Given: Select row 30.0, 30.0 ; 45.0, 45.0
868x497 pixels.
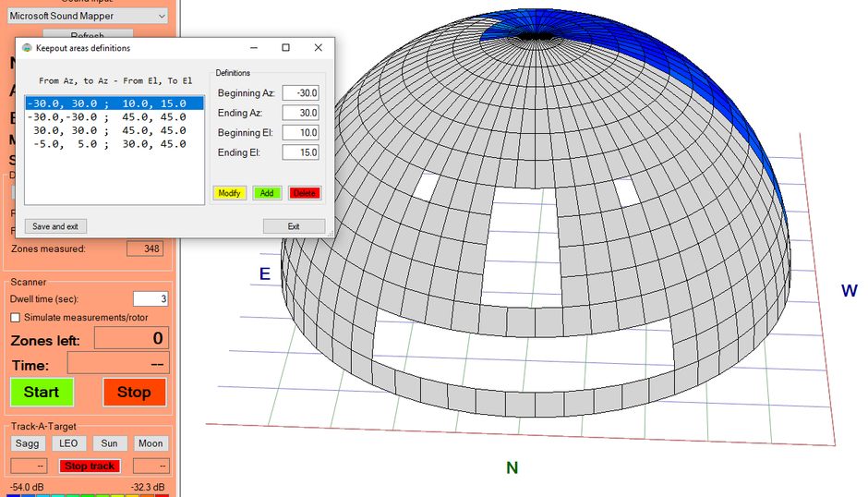Looking at the screenshot, I should tap(115, 130).
